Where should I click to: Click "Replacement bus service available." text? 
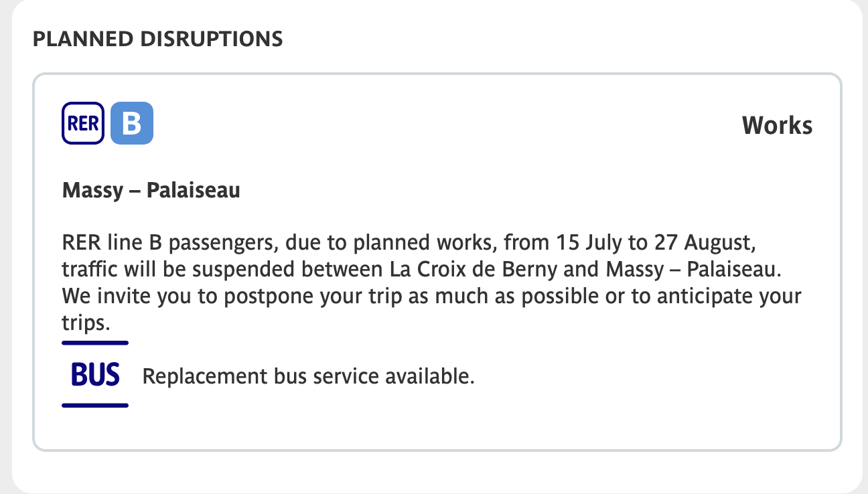tap(308, 376)
